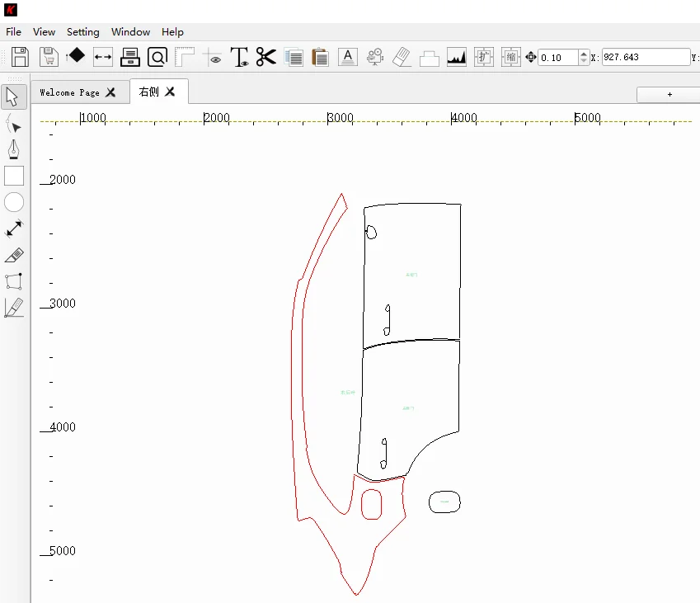Click the plus button at top right
This screenshot has width=700, height=603.
[x=669, y=94]
